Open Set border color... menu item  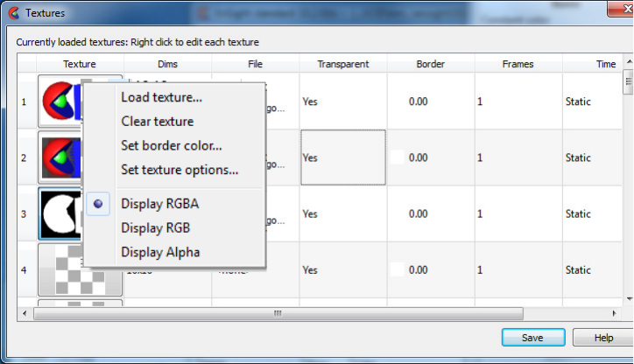click(x=172, y=145)
